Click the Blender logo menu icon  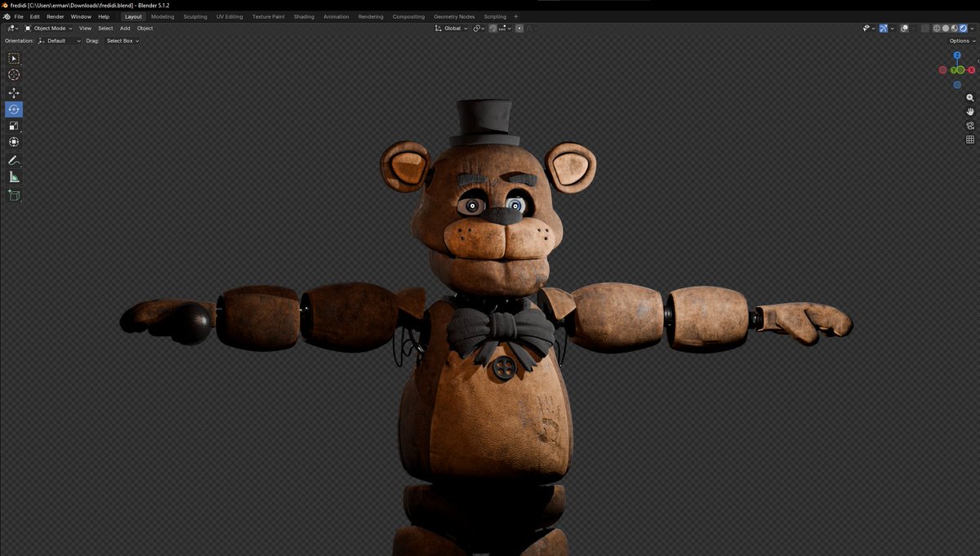point(7,16)
